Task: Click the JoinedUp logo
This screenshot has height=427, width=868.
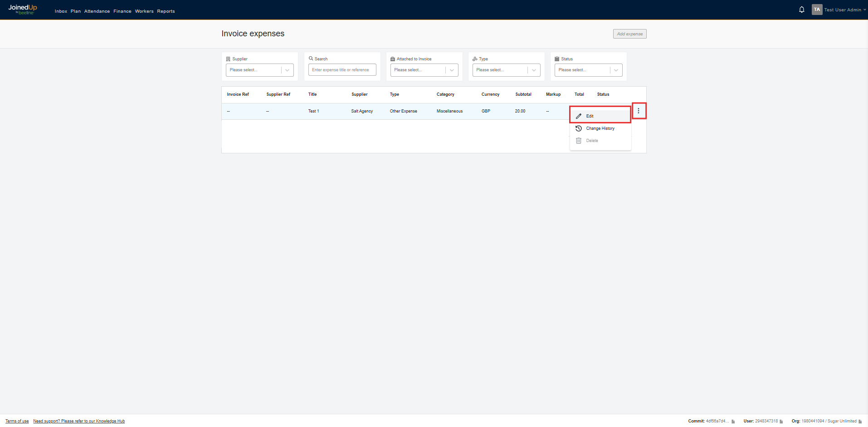Action: tap(22, 9)
